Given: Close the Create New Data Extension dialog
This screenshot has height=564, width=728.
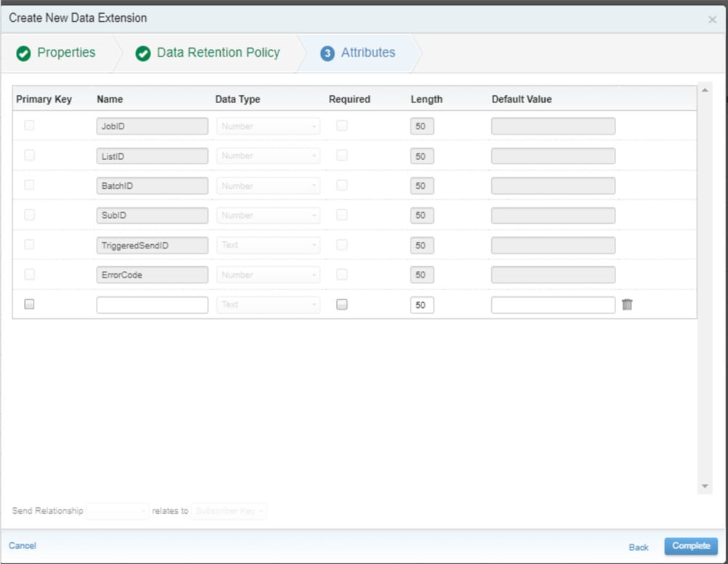Looking at the screenshot, I should (712, 20).
